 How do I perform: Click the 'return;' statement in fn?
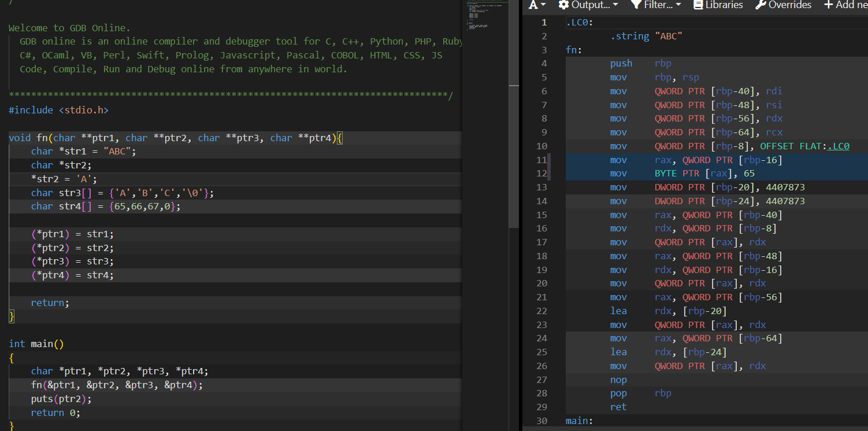[x=50, y=303]
